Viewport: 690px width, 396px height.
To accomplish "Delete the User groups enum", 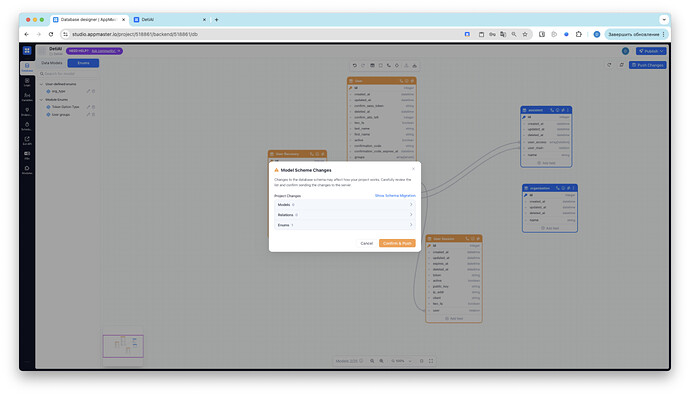I will click(93, 114).
